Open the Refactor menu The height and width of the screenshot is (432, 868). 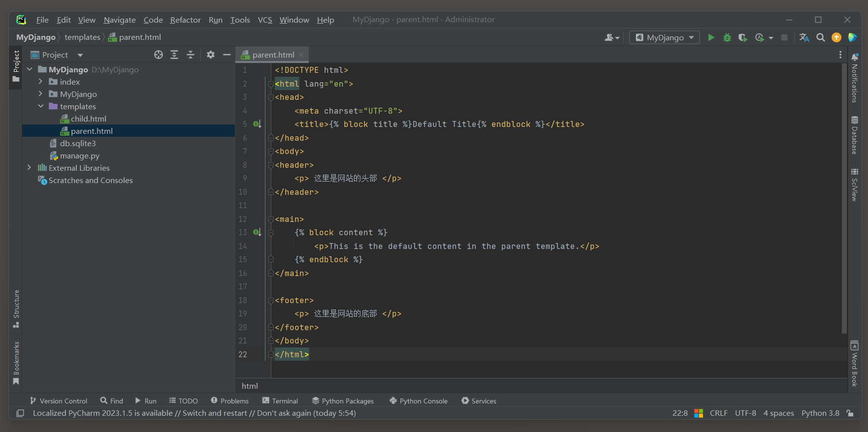tap(186, 20)
